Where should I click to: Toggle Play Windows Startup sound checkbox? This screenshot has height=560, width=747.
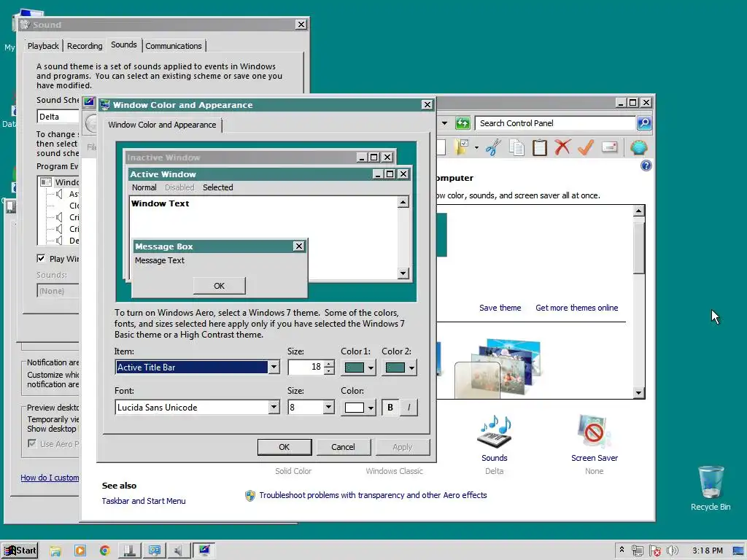(41, 259)
